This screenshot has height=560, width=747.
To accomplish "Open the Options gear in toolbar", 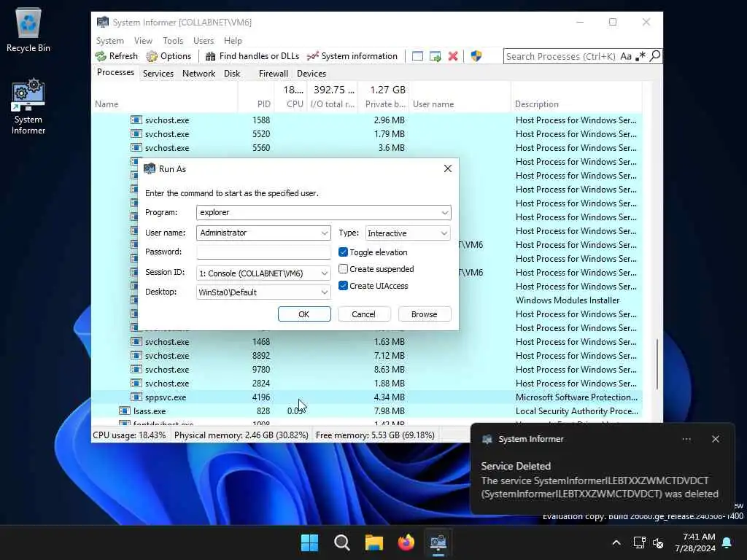I will click(x=169, y=56).
